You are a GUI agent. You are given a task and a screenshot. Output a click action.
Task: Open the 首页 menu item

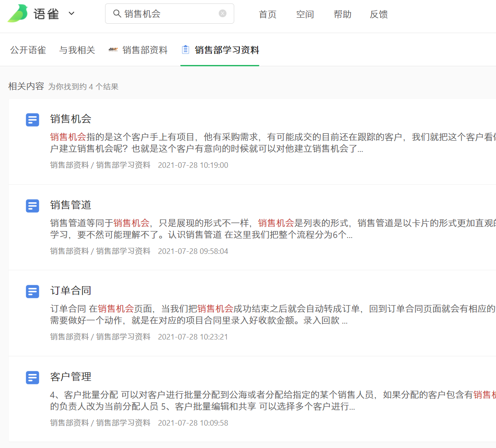click(x=267, y=14)
